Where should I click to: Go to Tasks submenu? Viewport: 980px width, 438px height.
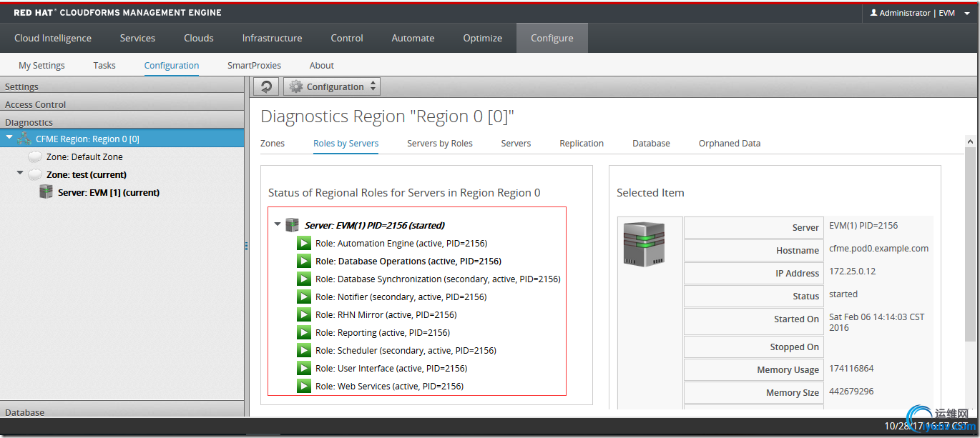(x=104, y=65)
